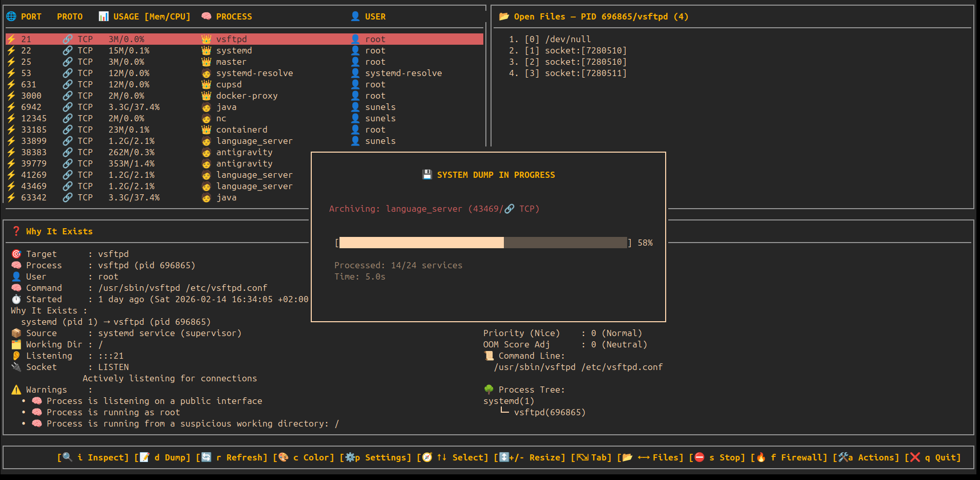Click the globe icon beside the PORT header
The width and height of the screenshot is (980, 480).
click(x=11, y=16)
